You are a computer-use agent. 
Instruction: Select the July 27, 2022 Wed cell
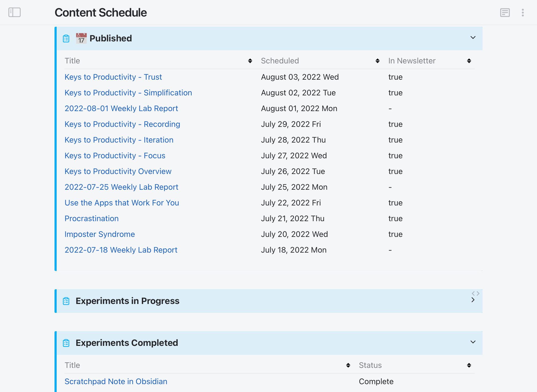294,156
